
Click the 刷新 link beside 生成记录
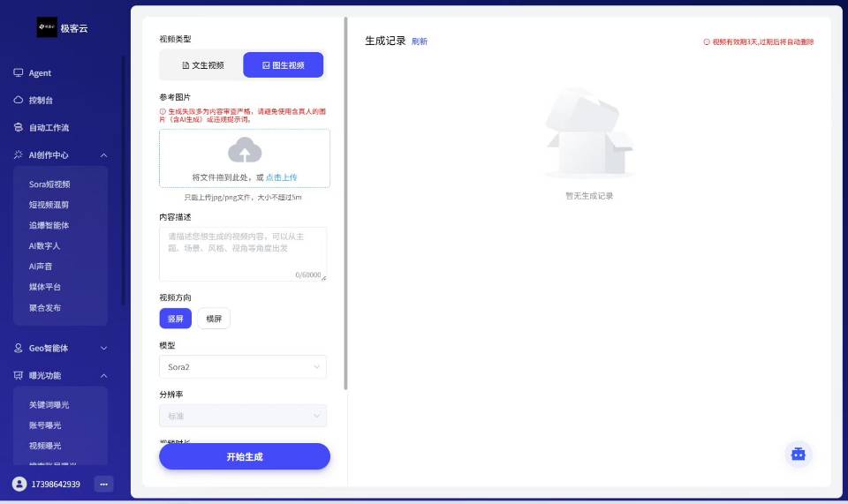click(x=420, y=41)
